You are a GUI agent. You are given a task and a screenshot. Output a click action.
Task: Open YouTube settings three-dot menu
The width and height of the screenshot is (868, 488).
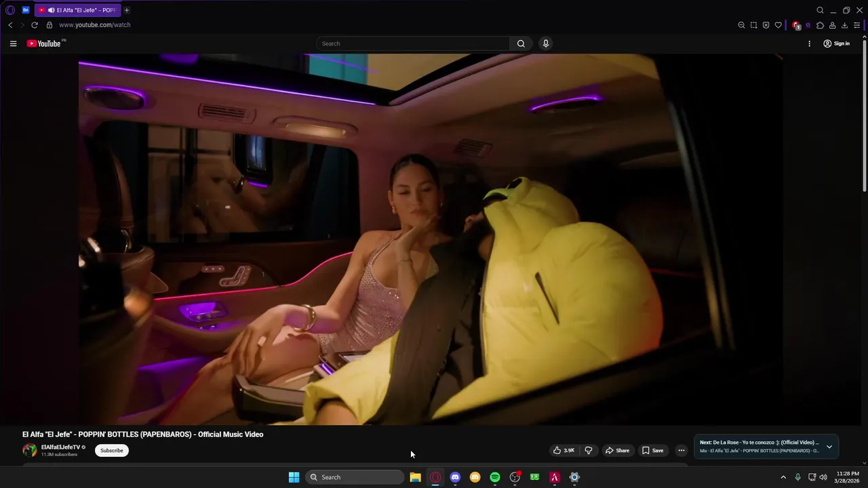tap(809, 43)
